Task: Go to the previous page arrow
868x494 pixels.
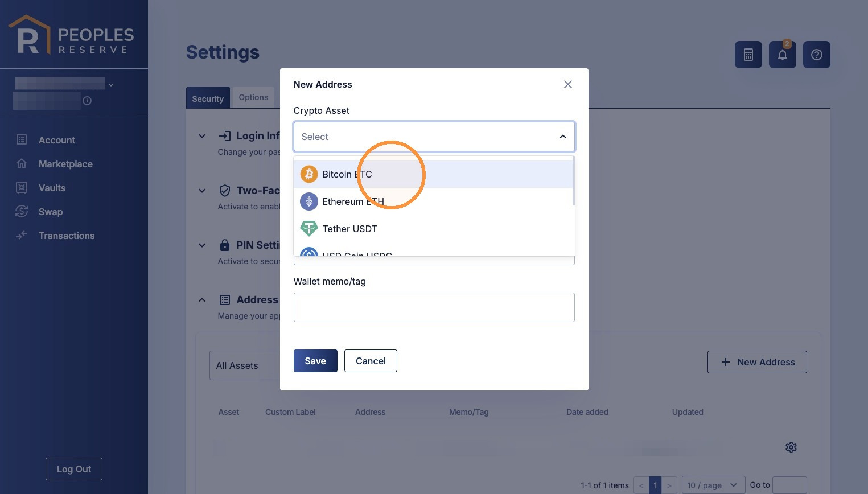Action: 641,485
